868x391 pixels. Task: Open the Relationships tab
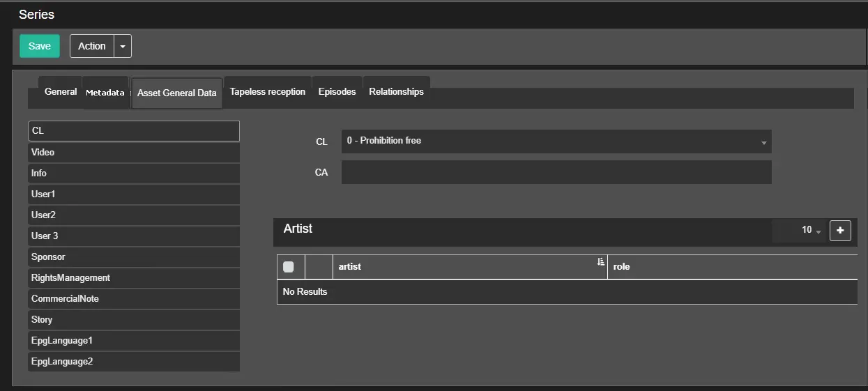click(396, 92)
